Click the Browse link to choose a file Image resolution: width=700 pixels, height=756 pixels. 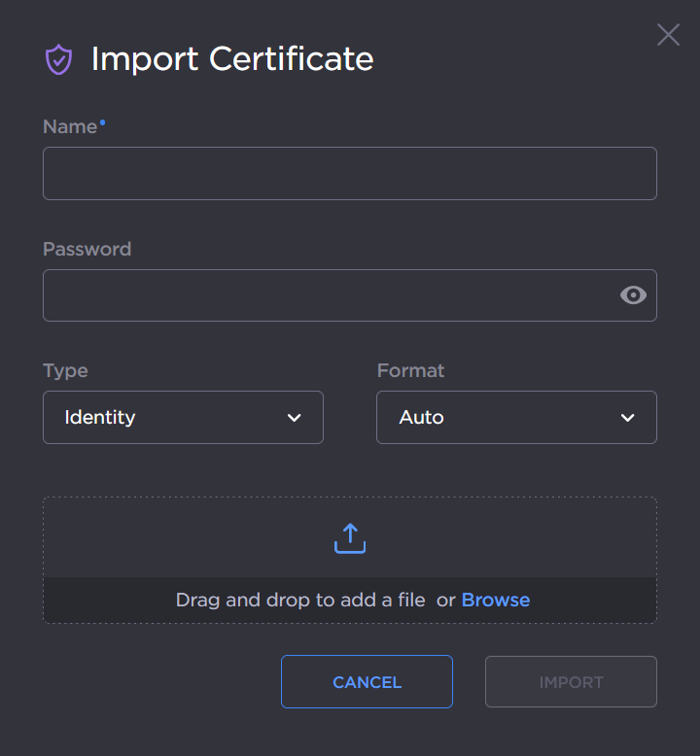click(x=496, y=601)
